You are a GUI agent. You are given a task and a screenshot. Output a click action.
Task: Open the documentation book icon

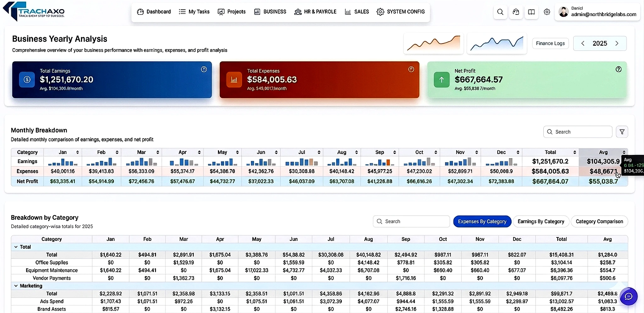coord(531,12)
